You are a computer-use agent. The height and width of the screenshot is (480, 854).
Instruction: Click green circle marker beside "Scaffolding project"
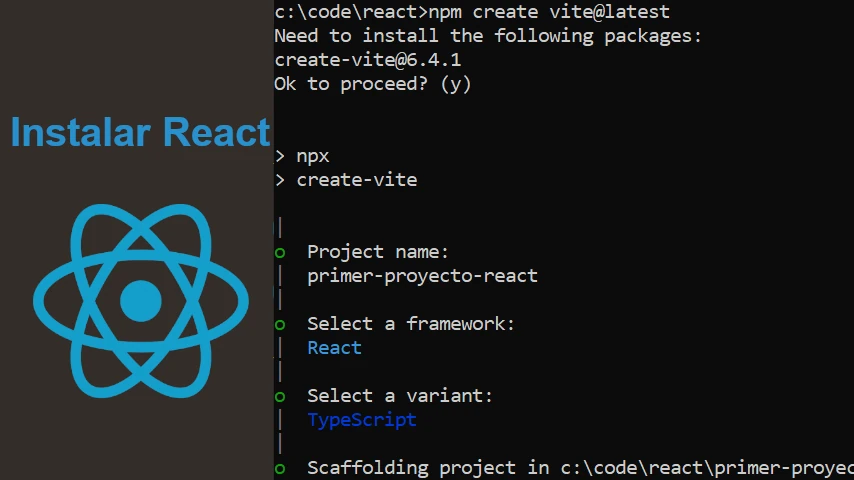tap(280, 469)
